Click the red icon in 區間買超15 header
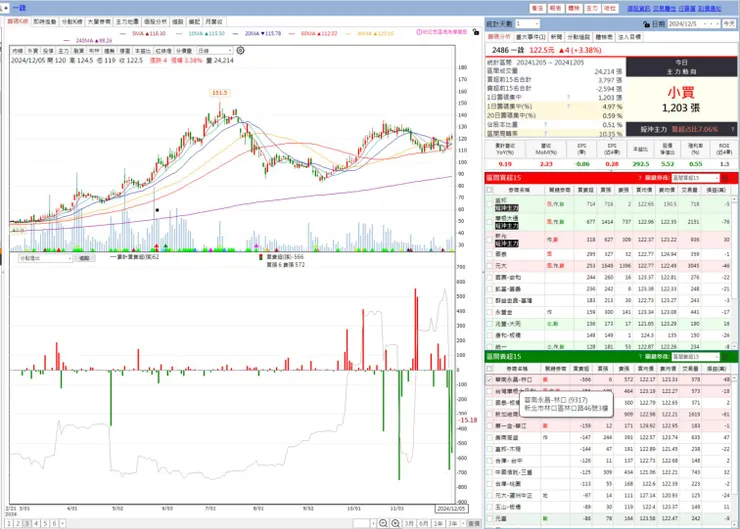Image resolution: width=740 pixels, height=529 pixels. tap(725, 178)
